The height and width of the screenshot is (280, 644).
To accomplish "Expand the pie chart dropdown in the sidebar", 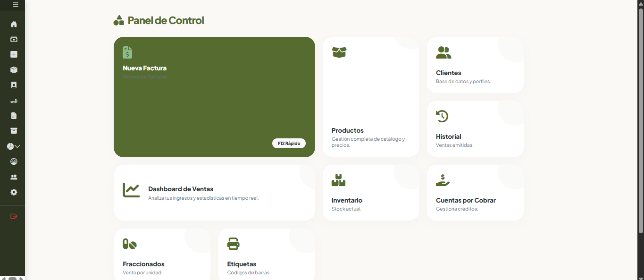I will pyautogui.click(x=13, y=146).
